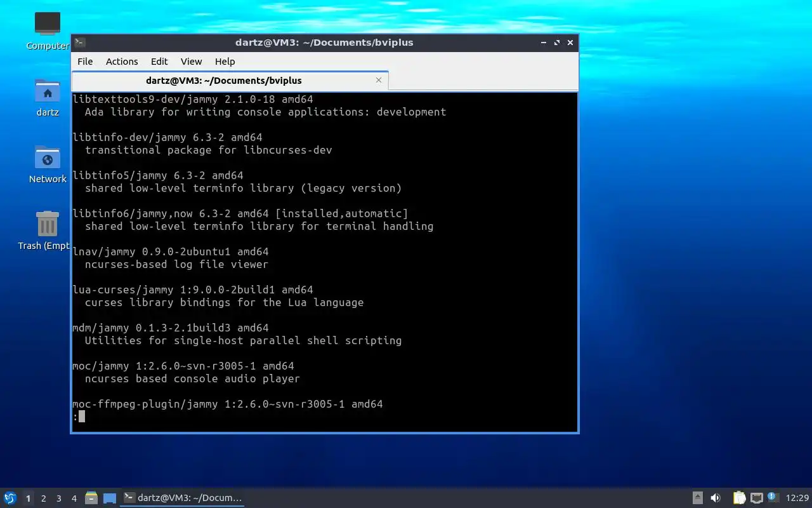The image size is (812, 508).
Task: Open the View menu
Action: pos(191,62)
